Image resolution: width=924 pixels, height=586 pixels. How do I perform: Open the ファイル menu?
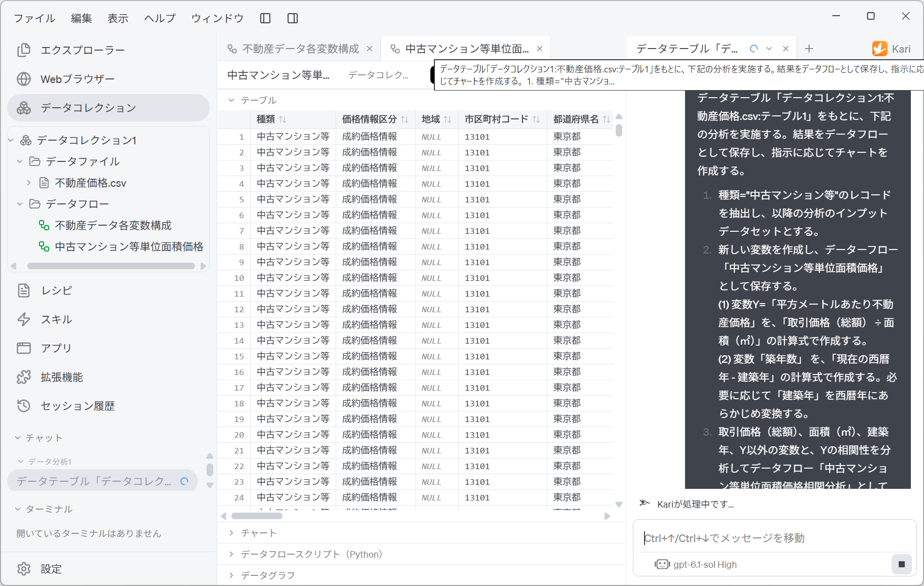pyautogui.click(x=34, y=18)
